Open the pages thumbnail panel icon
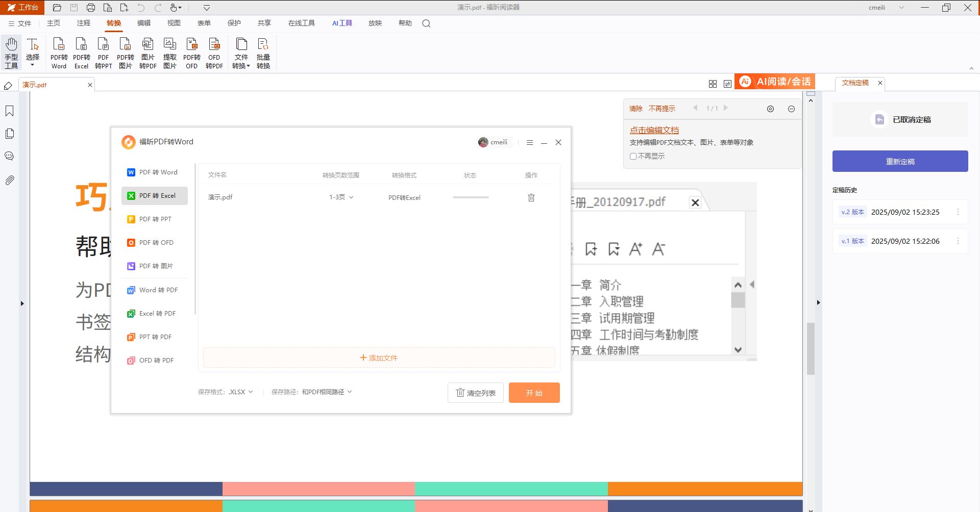Viewport: 980px width, 512px height. [x=9, y=134]
